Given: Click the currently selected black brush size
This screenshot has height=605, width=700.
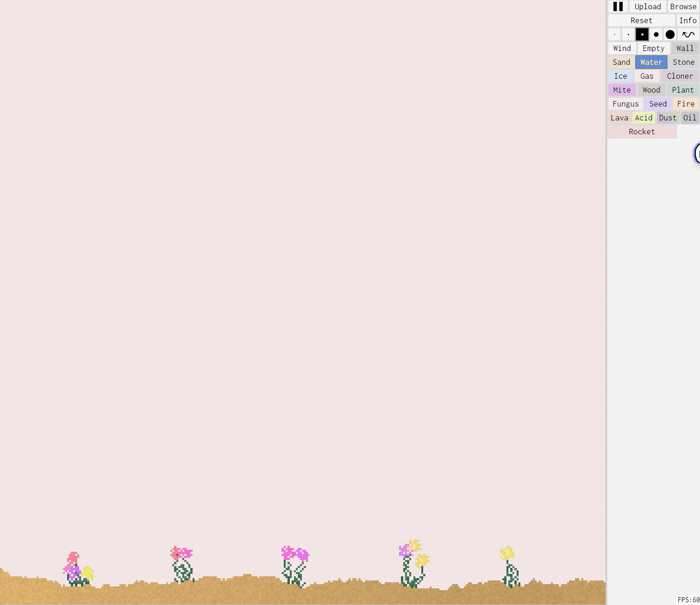Looking at the screenshot, I should tap(642, 34).
